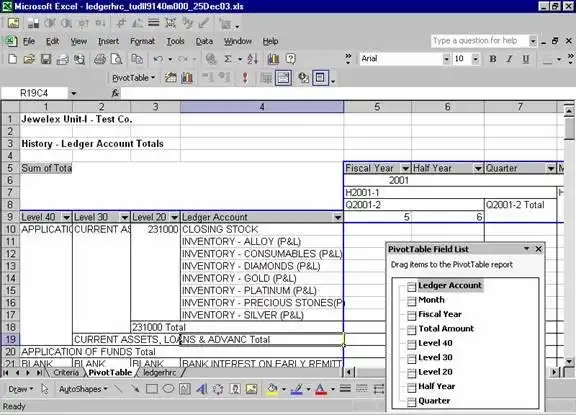Open the Draw menu button
This screenshot has width=576, height=415.
(x=21, y=389)
